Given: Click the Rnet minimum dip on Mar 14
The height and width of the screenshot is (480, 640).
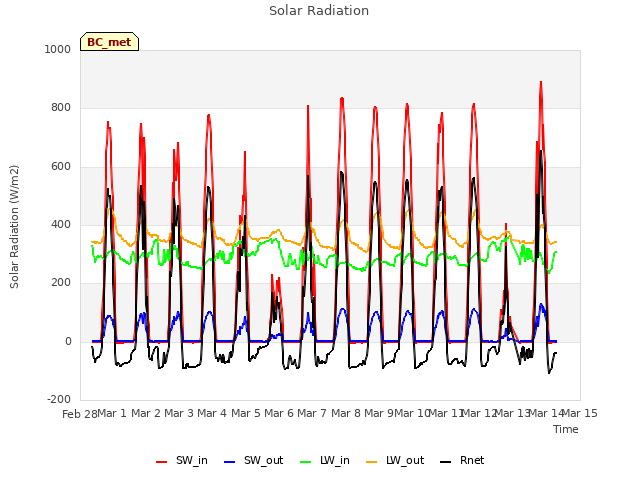Looking at the screenshot, I should [x=549, y=372].
